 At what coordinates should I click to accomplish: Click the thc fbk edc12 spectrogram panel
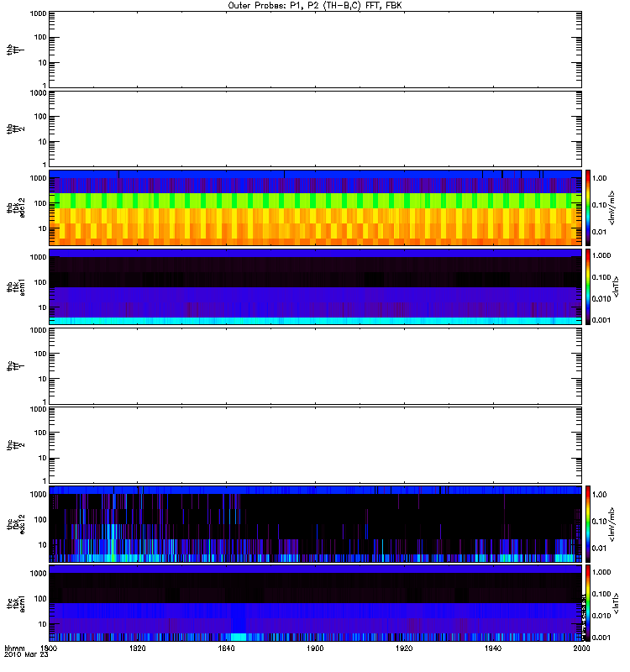[x=315, y=523]
